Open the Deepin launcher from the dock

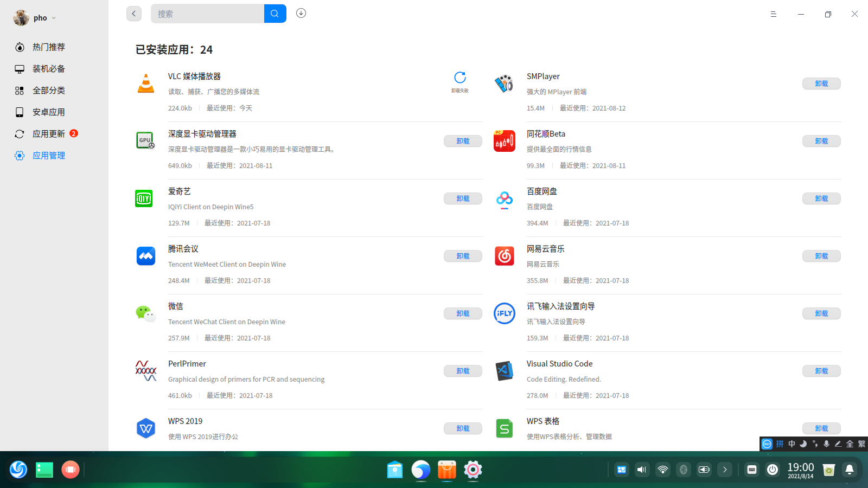pos(18,470)
